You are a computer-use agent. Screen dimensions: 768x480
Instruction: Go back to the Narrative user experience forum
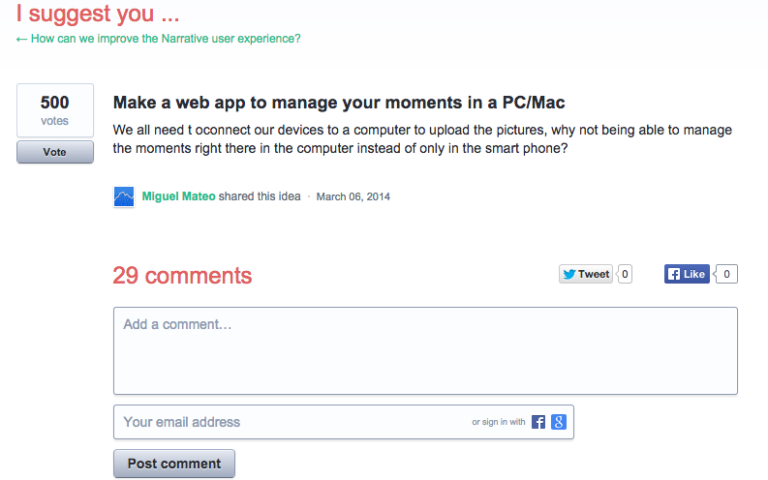pos(166,39)
